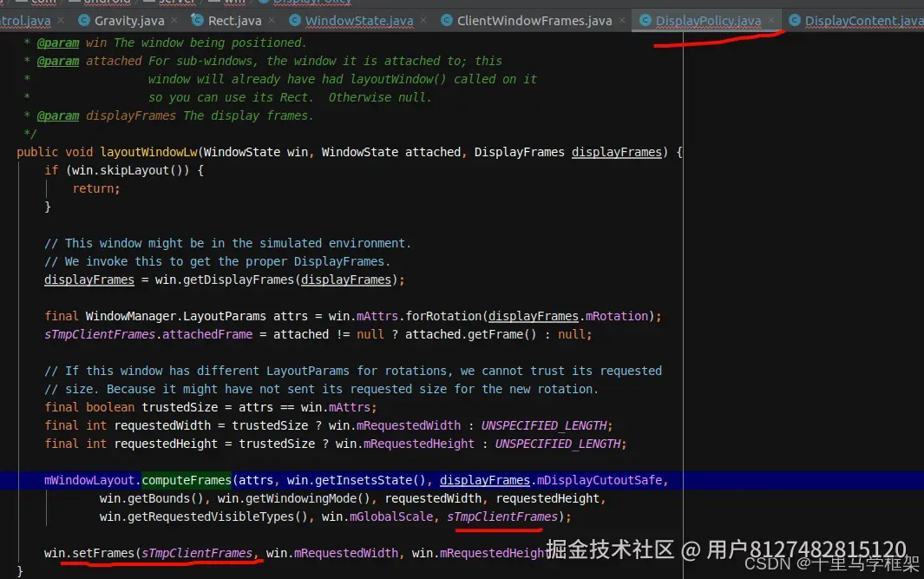Close the ClientWindowFrames.java tab

pos(622,21)
